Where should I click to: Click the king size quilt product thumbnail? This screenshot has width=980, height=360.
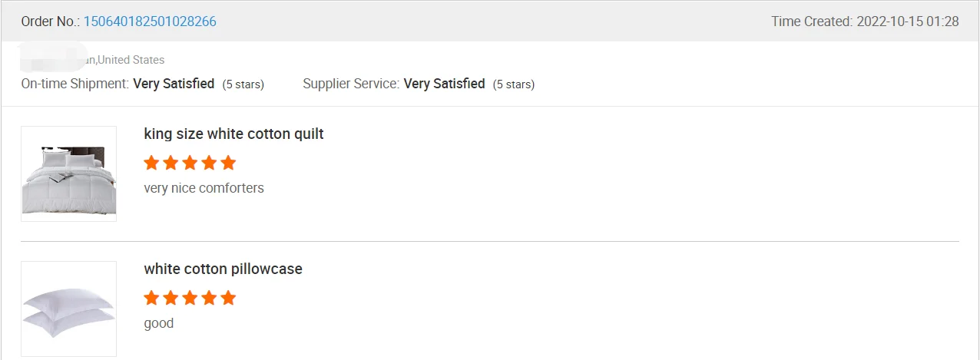(68, 173)
